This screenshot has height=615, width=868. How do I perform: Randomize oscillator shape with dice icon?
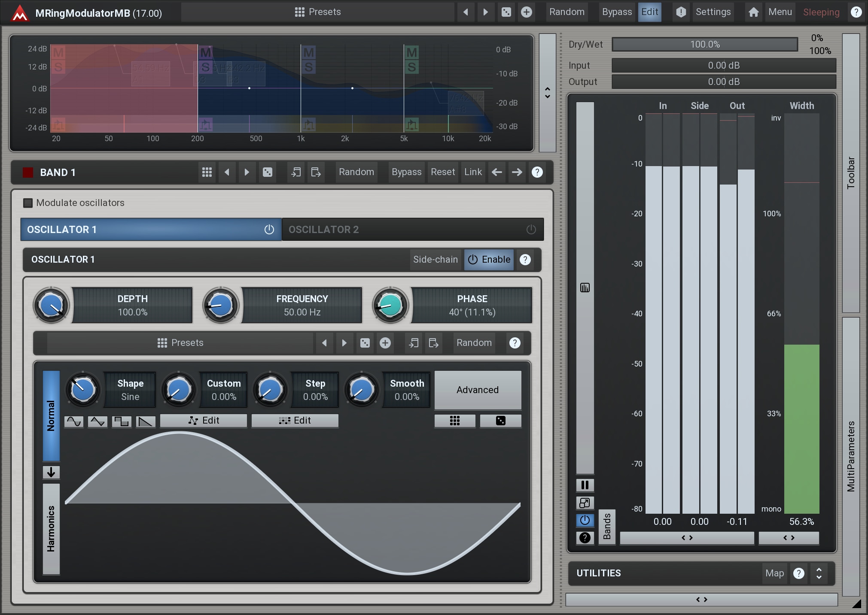coord(500,421)
